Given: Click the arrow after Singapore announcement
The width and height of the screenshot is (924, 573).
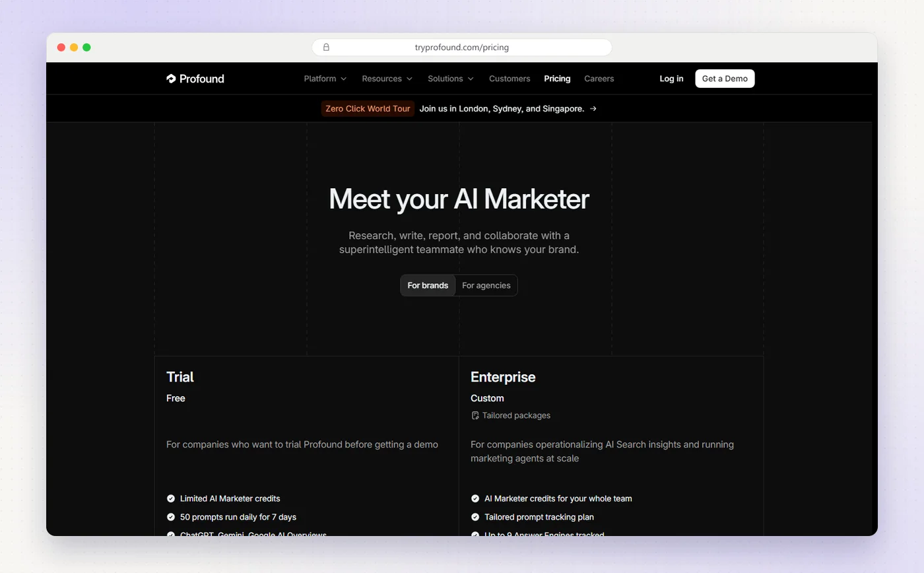Looking at the screenshot, I should click(x=593, y=109).
